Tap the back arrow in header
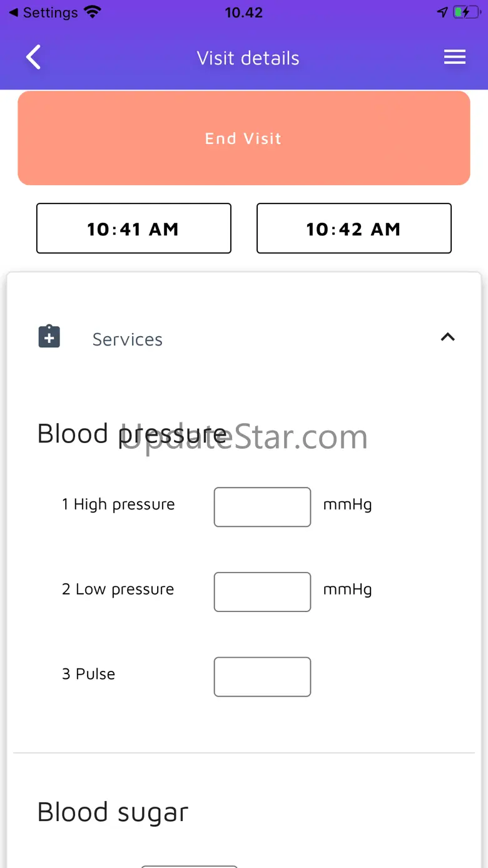 tap(34, 58)
